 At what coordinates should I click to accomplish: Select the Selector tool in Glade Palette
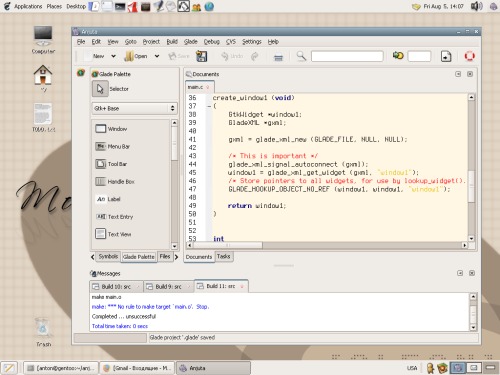100,89
